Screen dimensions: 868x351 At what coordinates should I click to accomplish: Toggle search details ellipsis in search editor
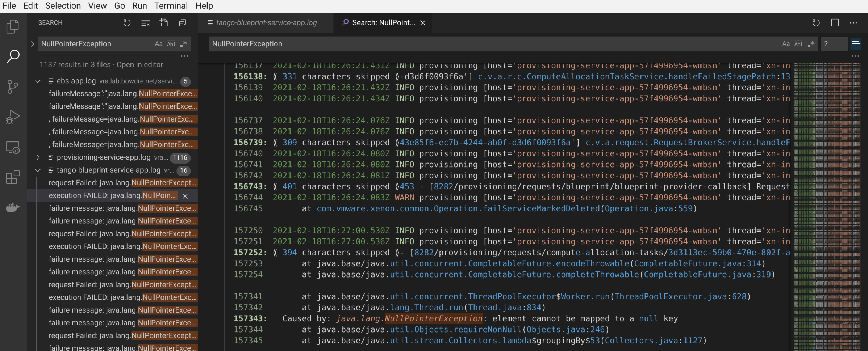click(855, 56)
